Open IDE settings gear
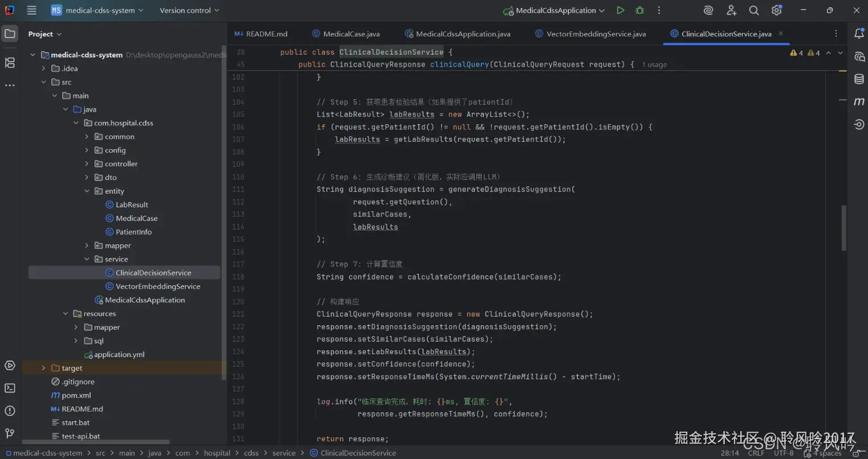This screenshot has height=459, width=868. click(x=776, y=10)
